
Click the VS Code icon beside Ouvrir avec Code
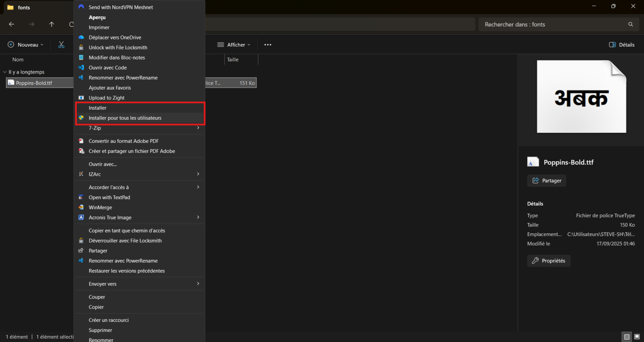[81, 68]
